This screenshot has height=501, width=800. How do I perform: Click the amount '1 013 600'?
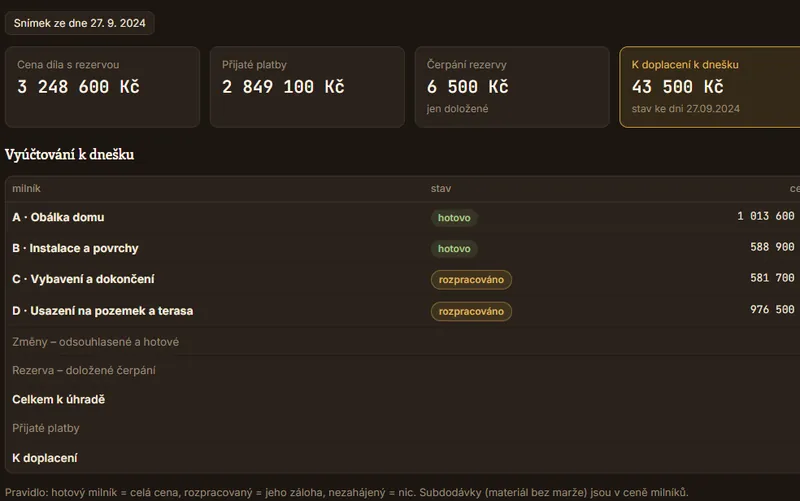tap(766, 216)
